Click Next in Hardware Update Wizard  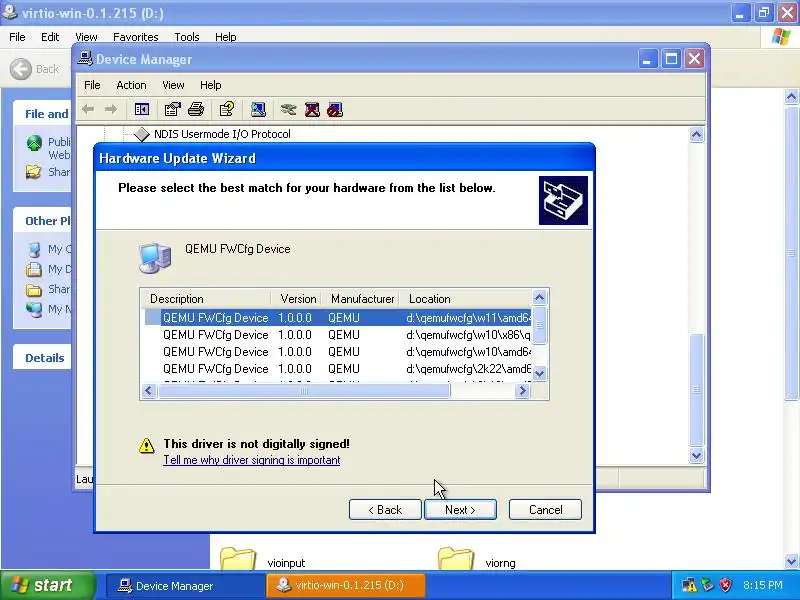coord(460,510)
